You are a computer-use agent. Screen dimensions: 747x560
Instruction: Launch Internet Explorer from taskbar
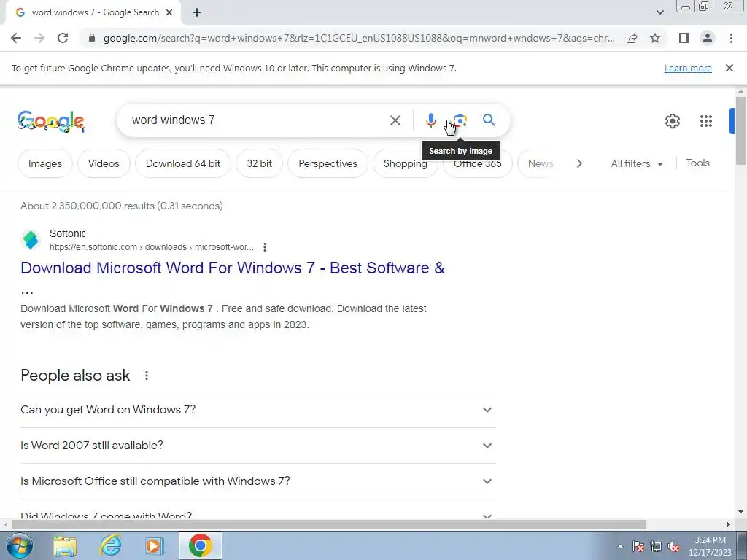coord(110,545)
